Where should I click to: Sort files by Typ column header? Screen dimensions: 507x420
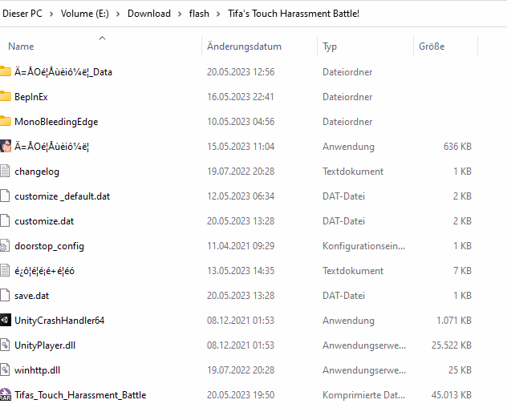[330, 46]
